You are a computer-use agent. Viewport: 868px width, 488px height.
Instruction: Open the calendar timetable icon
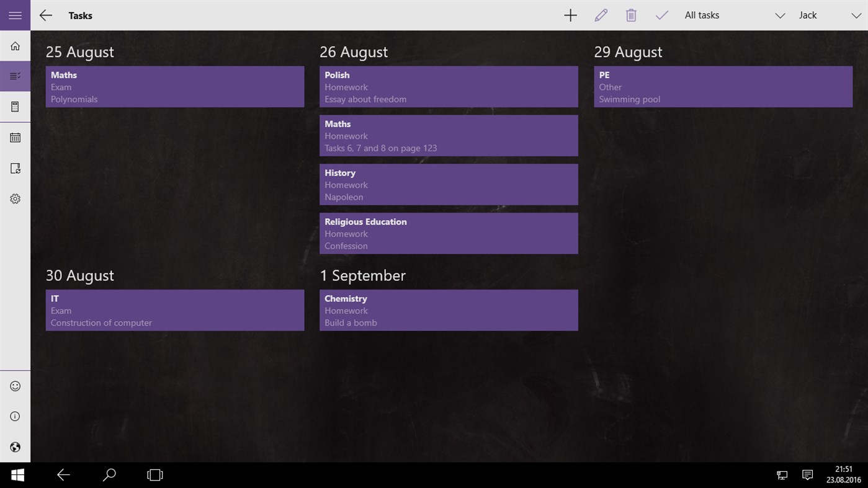15,137
